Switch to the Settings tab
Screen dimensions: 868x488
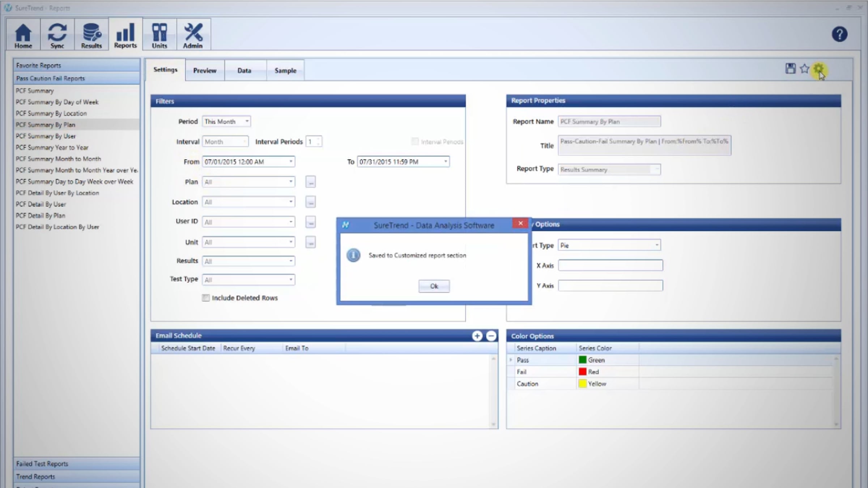(x=165, y=70)
